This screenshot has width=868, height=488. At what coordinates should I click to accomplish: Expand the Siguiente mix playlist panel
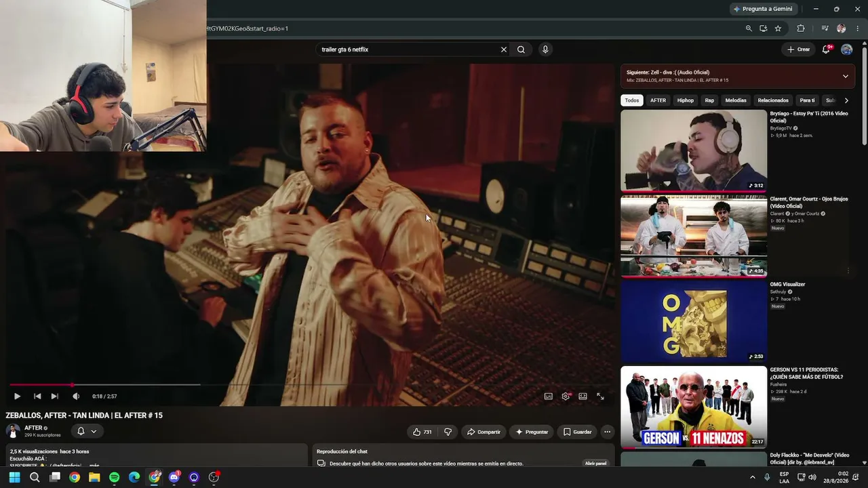tap(845, 76)
